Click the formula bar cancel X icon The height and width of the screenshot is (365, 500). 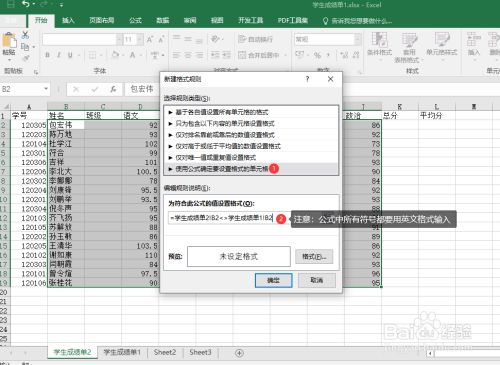click(76, 89)
